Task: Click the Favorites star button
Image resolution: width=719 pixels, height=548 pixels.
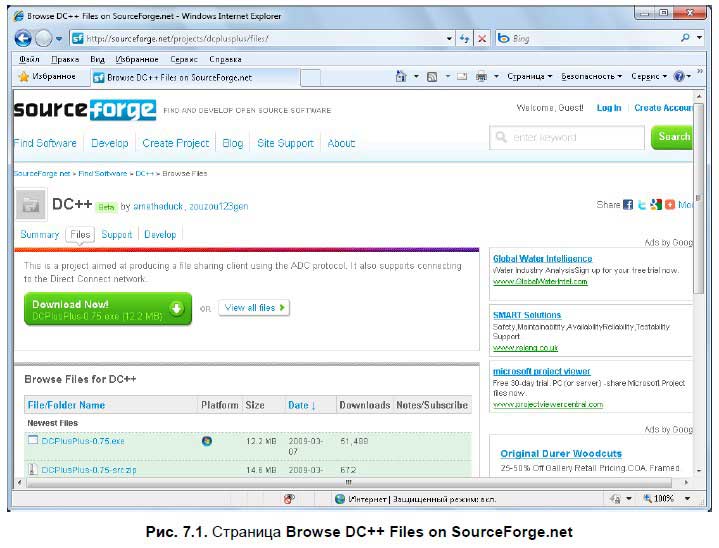Action: coord(47,77)
